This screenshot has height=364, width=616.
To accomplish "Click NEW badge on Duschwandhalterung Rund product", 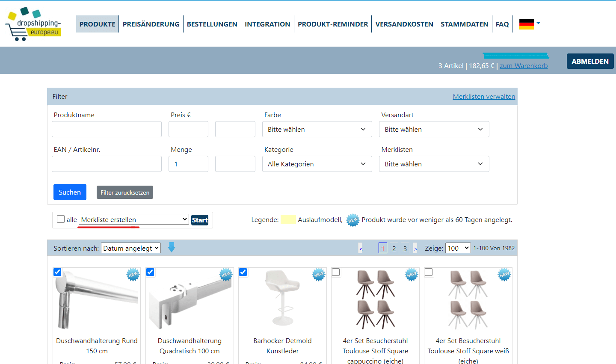I will 133,275.
